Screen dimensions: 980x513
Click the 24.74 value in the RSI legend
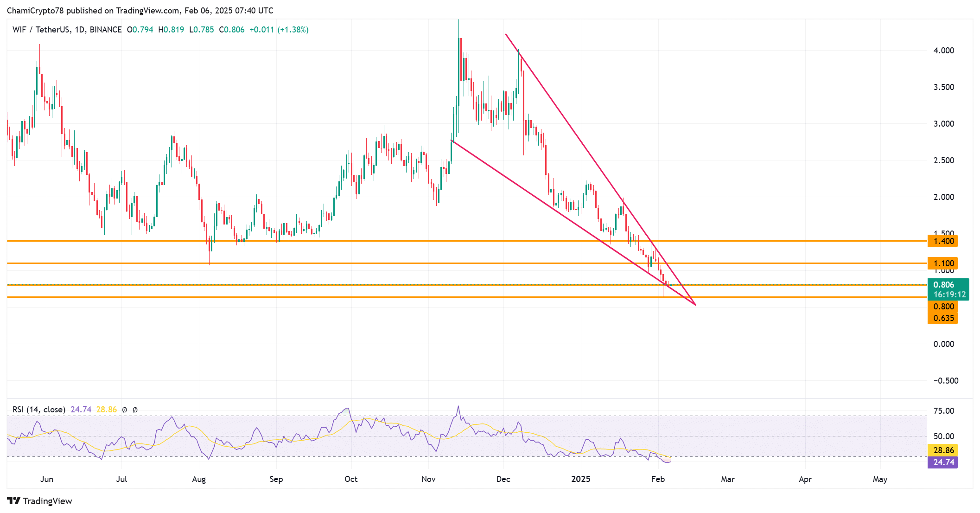pyautogui.click(x=81, y=410)
